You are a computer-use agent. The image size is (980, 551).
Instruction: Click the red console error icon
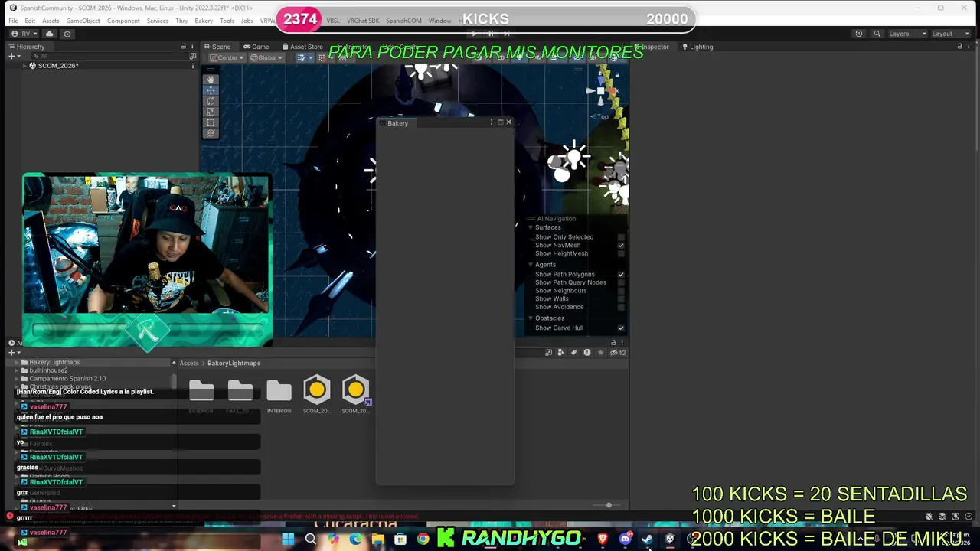point(10,517)
